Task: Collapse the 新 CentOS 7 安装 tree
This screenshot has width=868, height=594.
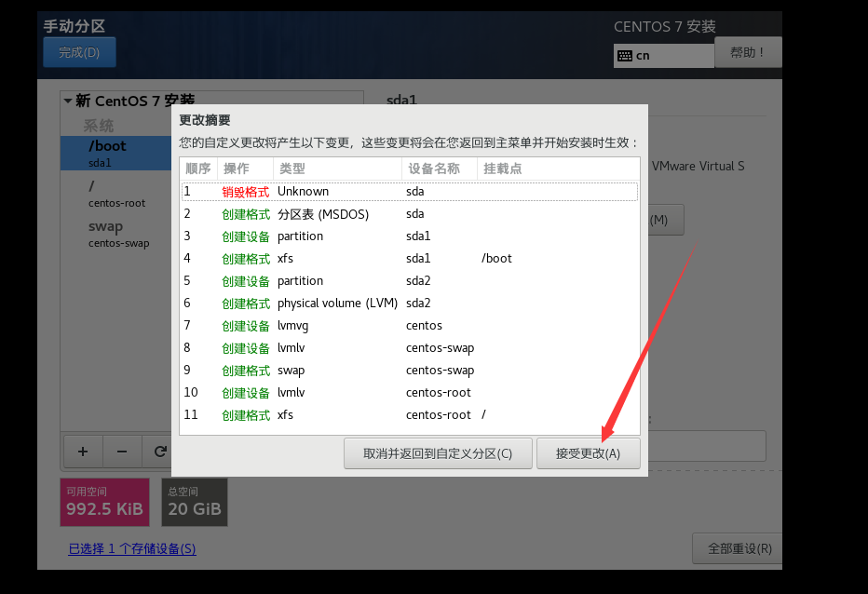Action: pos(68,101)
